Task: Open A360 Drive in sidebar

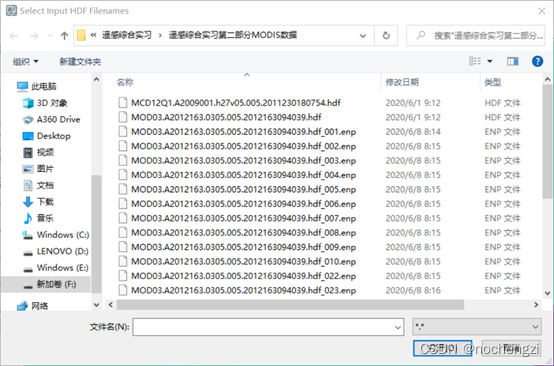Action: click(51, 119)
